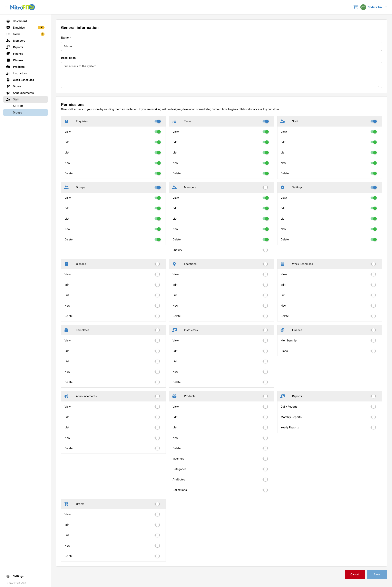Enable Yearly Reports permission

373,427
